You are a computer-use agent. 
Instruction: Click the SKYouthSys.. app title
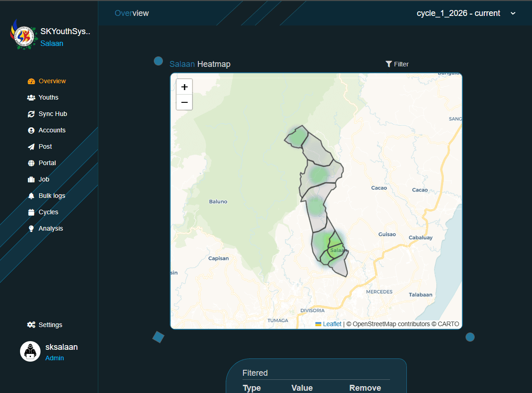pos(65,31)
